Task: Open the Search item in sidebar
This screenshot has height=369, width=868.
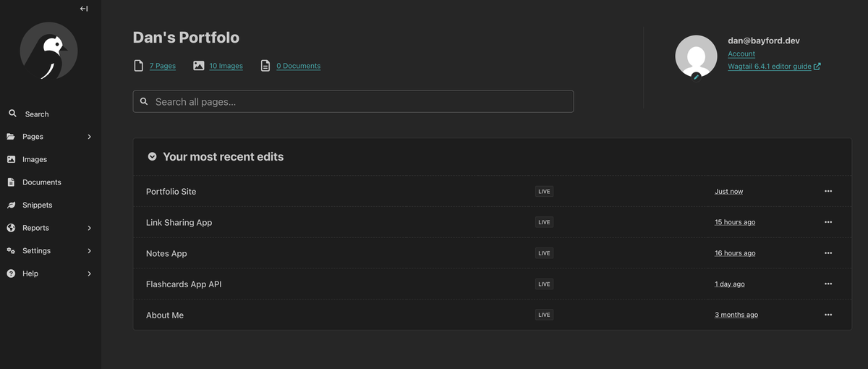Action: pos(37,114)
